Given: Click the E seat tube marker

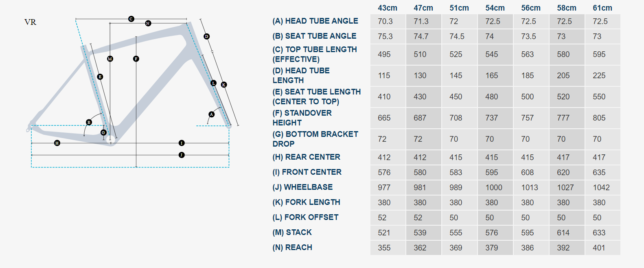Looking at the screenshot, I should click(100, 77).
